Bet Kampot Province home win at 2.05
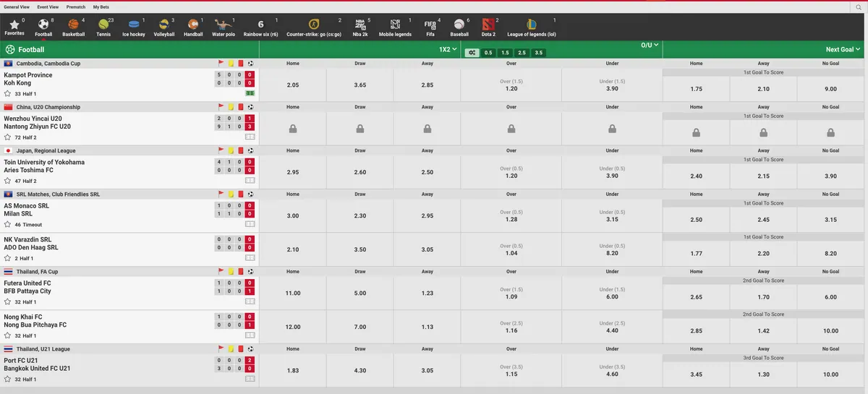This screenshot has width=868, height=394. click(293, 85)
